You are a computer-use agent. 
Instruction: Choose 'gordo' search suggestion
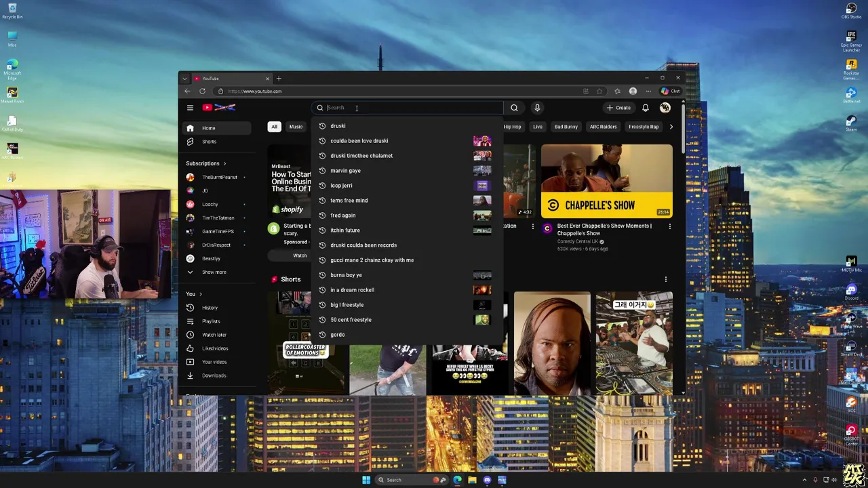(x=406, y=335)
